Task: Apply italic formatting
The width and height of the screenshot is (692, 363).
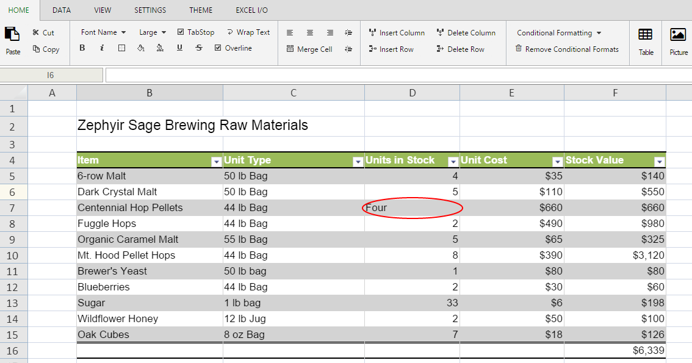Action: click(102, 48)
